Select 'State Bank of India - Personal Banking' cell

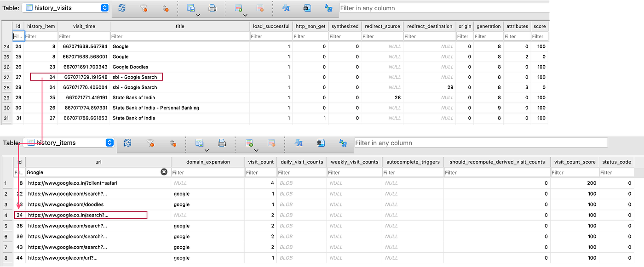[x=180, y=108]
